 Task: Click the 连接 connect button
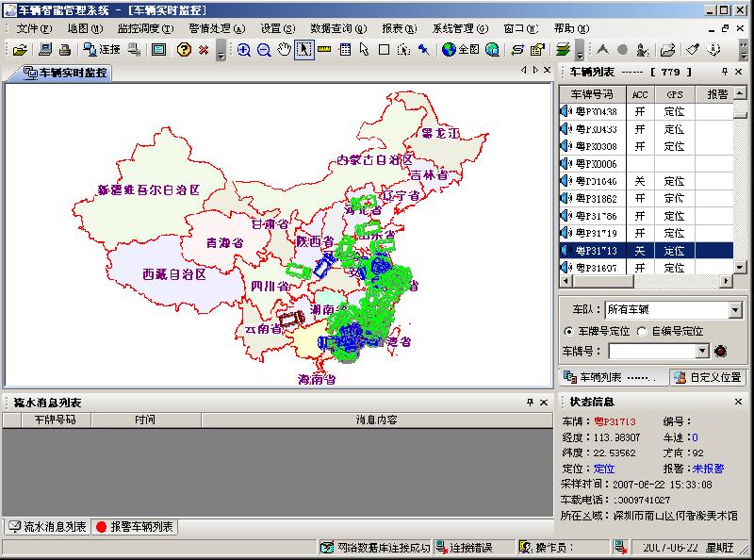pyautogui.click(x=102, y=50)
